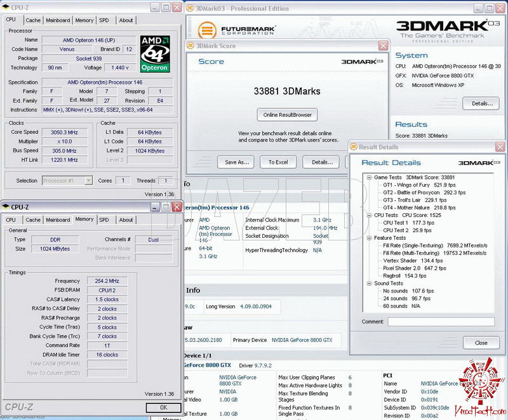Click the Command Rate value 1T
The height and width of the screenshot is (420, 508).
click(x=107, y=346)
